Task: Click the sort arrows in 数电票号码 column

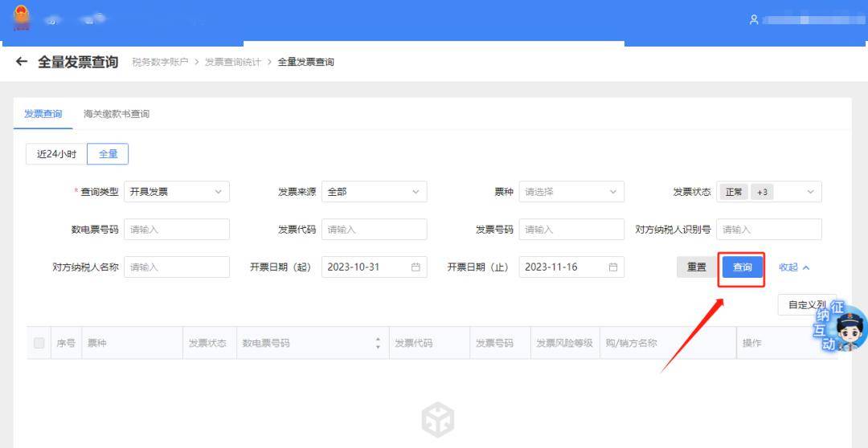Action: [378, 343]
